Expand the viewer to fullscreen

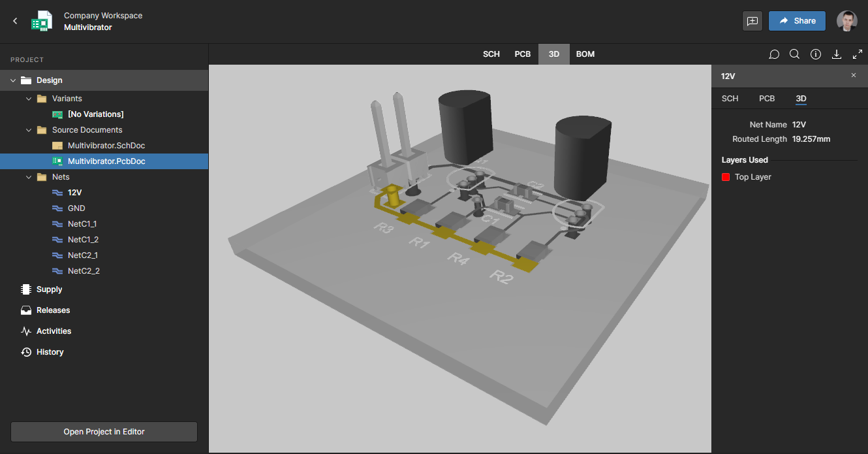point(858,54)
